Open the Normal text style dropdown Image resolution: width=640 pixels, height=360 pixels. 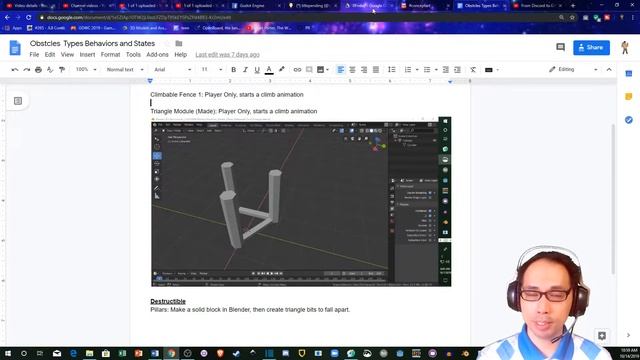pos(125,70)
